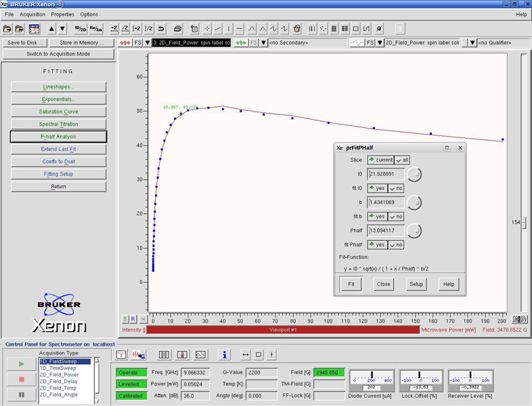532x406 pixels.
Task: Select 2D_Field_Power acquisition type
Action: [x=59, y=375]
